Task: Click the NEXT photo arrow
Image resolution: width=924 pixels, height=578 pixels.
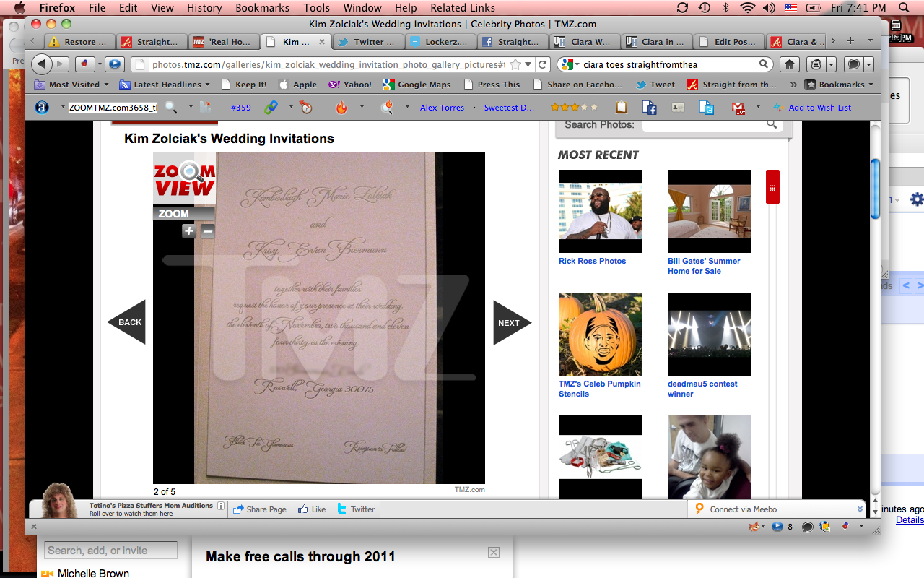Action: [511, 322]
